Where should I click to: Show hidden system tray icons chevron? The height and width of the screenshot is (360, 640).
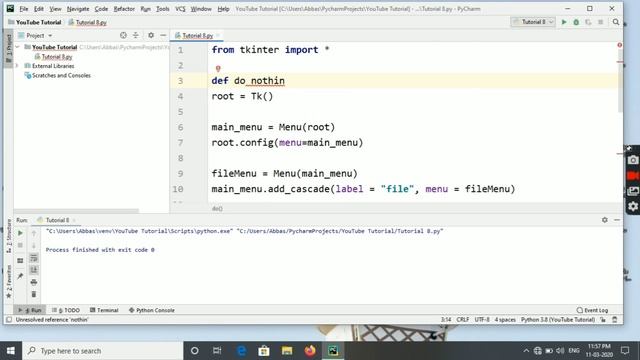click(526, 351)
